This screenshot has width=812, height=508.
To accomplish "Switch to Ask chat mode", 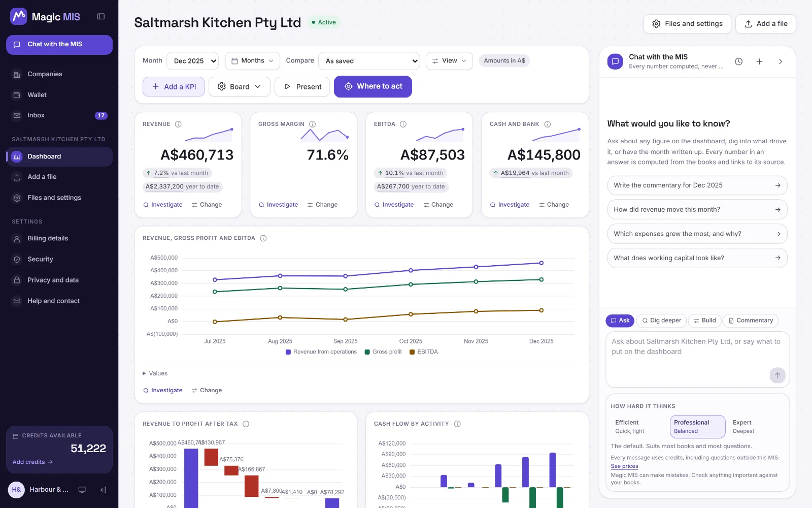I will pyautogui.click(x=620, y=321).
